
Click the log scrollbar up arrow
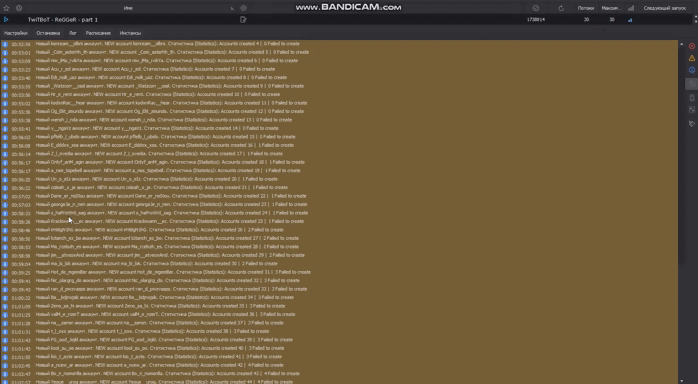click(682, 44)
